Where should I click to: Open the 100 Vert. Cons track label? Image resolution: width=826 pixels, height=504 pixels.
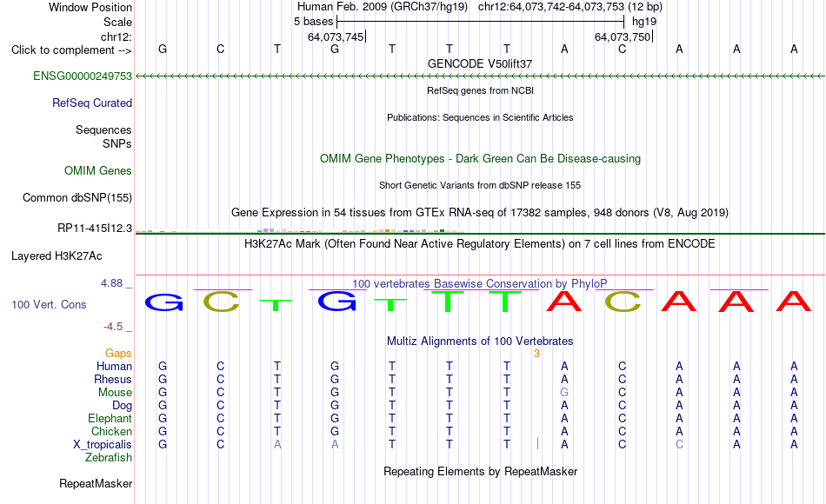[x=49, y=304]
